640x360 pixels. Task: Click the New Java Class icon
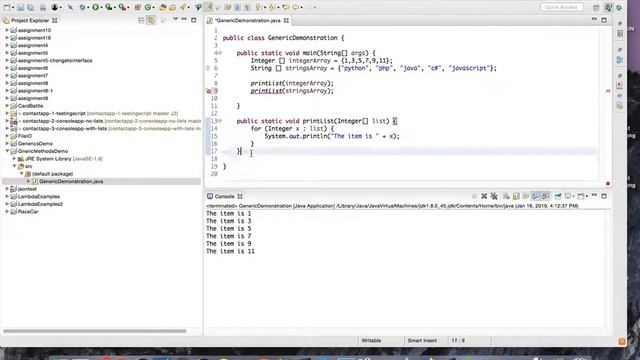pyautogui.click(x=148, y=7)
